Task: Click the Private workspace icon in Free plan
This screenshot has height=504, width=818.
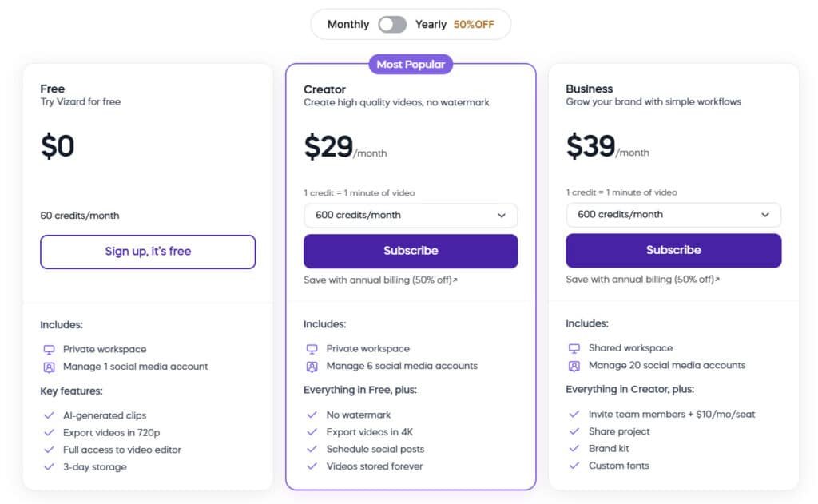Action: [49, 350]
